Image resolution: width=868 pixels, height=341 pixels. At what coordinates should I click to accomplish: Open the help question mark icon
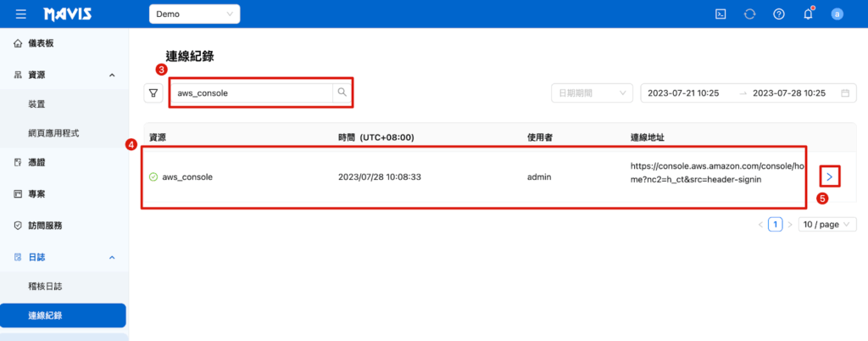(x=778, y=14)
